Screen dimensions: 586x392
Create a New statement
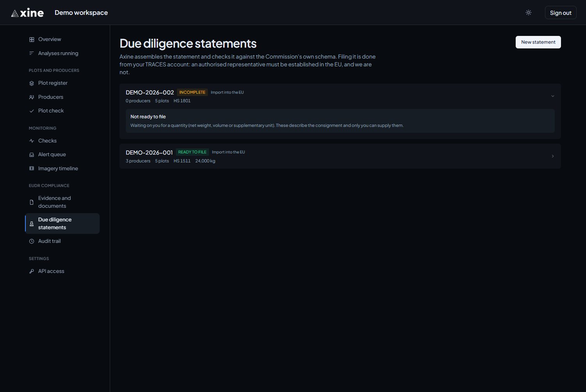[x=538, y=42]
